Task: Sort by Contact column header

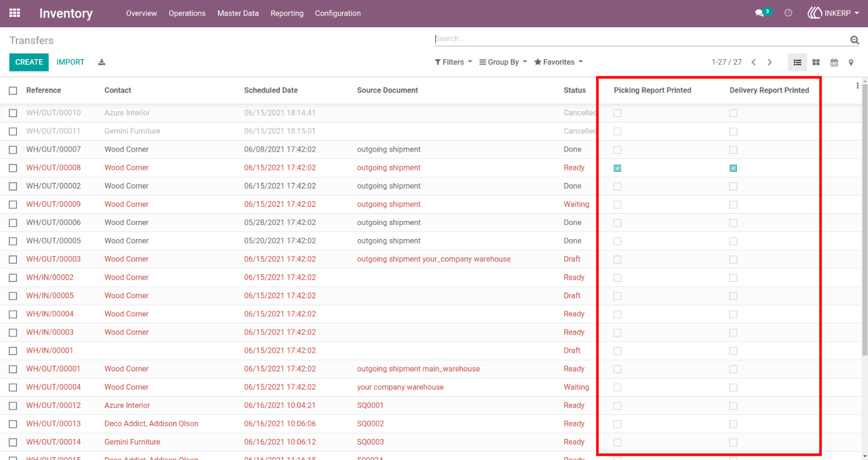Action: click(x=118, y=90)
